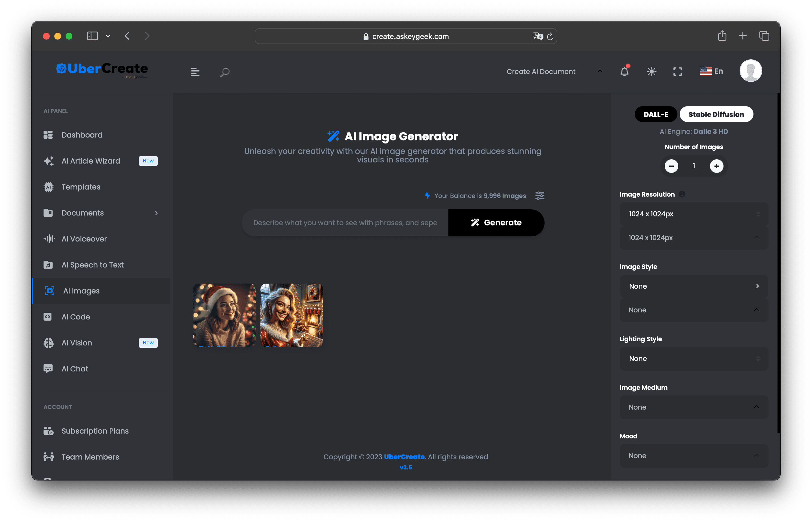Expand the Image Style None selector
Viewport: 812px width, 522px height.
click(693, 286)
